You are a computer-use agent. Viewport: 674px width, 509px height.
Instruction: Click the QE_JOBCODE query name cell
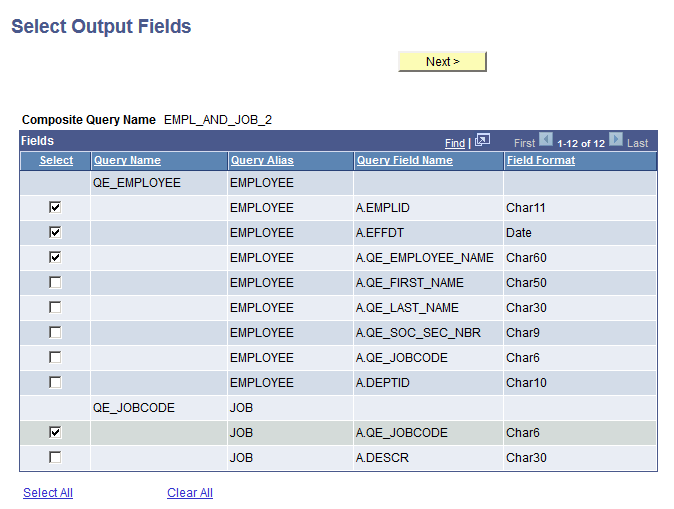coord(134,408)
